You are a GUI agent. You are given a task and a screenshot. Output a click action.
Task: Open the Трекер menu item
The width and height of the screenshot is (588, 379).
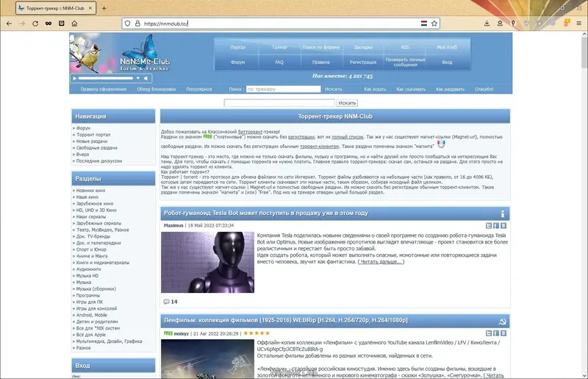279,47
